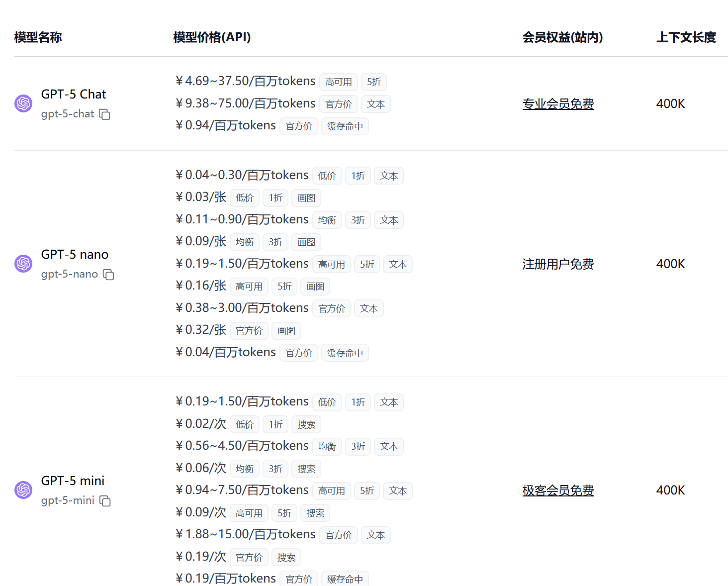
Task: Click the 5折 tag on ¥0.94~7.50 row
Action: pyautogui.click(x=367, y=491)
